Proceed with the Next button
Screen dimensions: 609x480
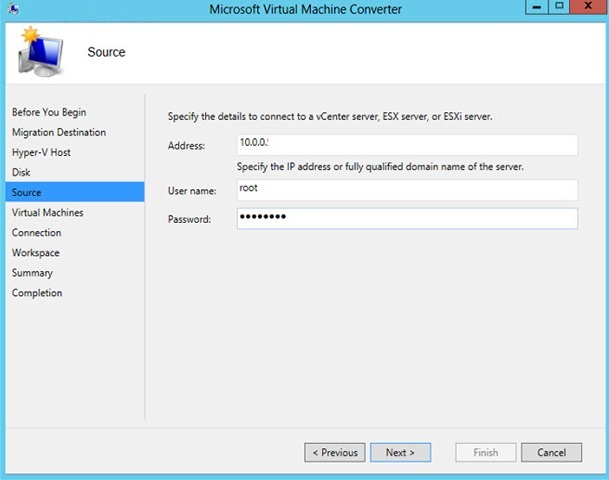pyautogui.click(x=400, y=452)
